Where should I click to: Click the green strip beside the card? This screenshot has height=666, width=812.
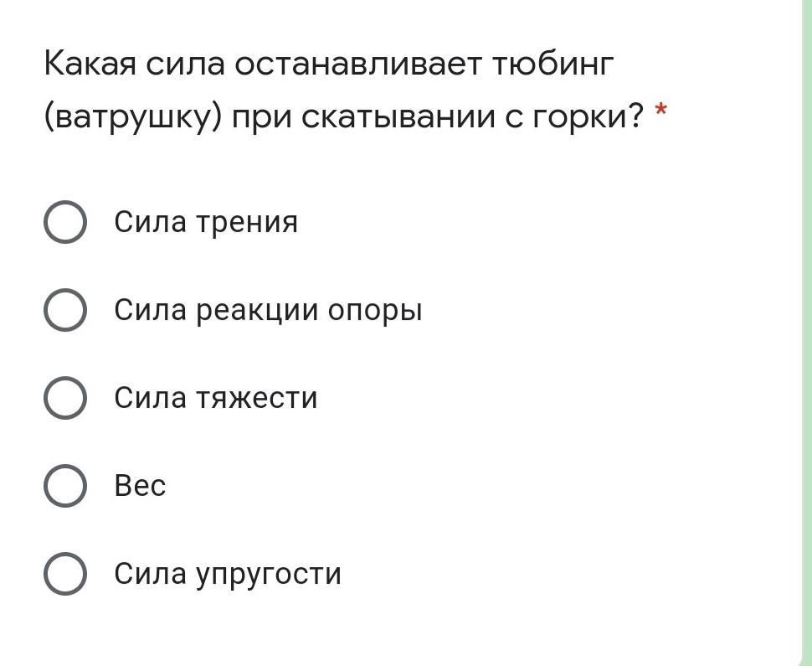click(x=807, y=333)
